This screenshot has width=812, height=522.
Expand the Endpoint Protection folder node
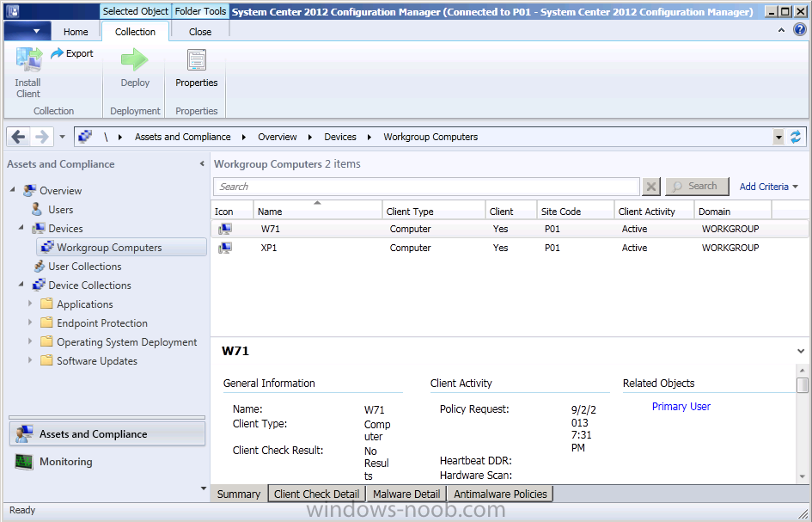pos(29,322)
